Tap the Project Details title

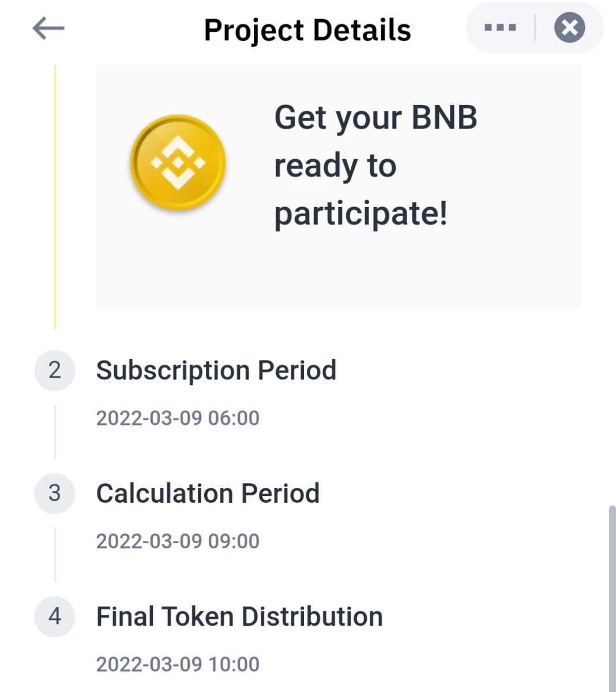tap(307, 31)
